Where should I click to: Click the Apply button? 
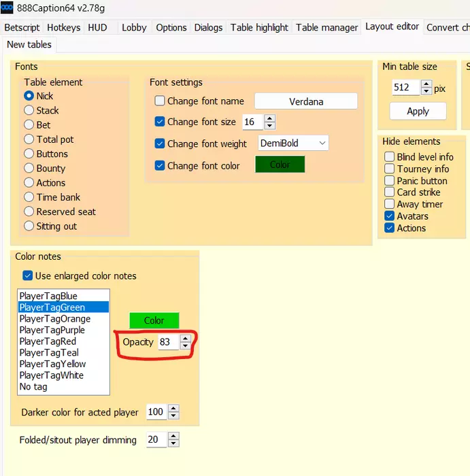(418, 111)
